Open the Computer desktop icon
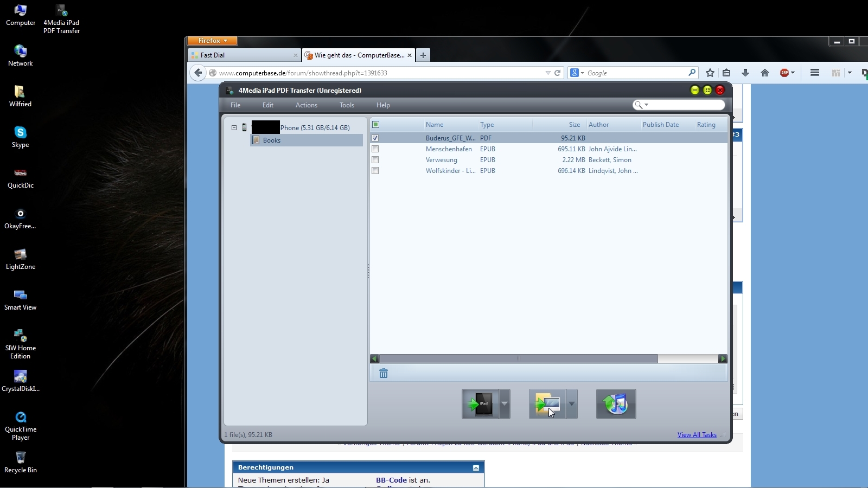868x488 pixels. click(21, 15)
